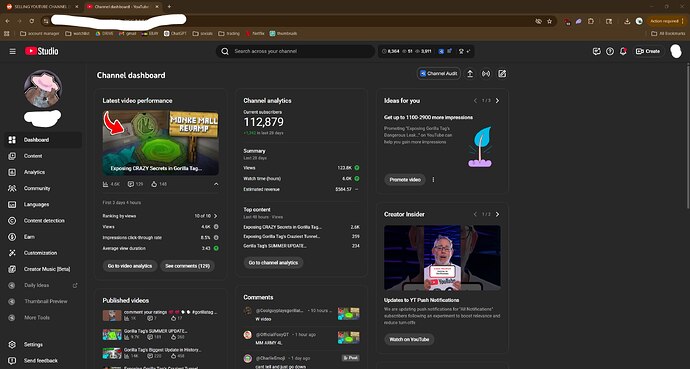Open More Tools in the sidebar
Screen dimensions: 690x369
[43, 318]
